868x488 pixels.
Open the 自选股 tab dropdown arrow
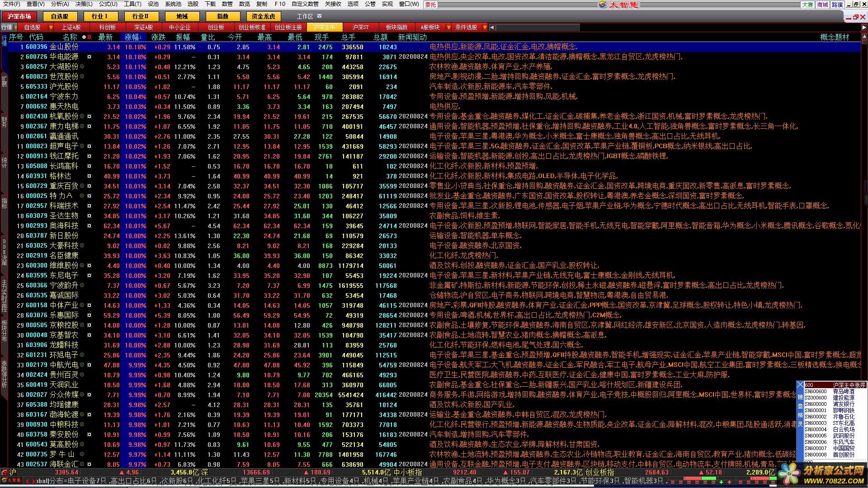(51, 27)
